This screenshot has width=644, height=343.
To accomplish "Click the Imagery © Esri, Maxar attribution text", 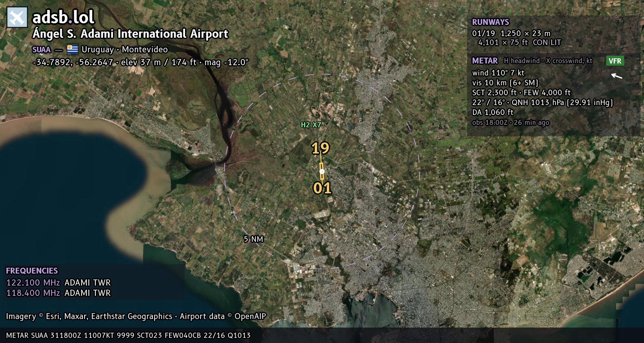I will (x=136, y=316).
